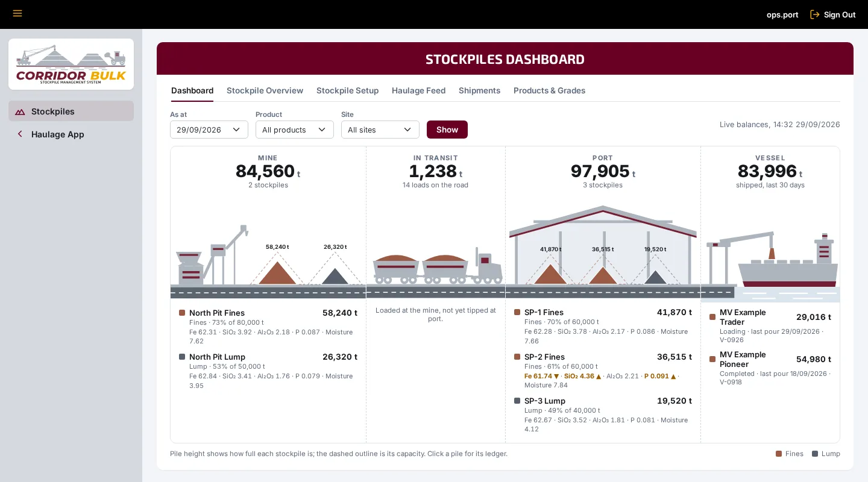Click the In Transit 1,238 t total
This screenshot has width=868, height=482.
(436, 172)
